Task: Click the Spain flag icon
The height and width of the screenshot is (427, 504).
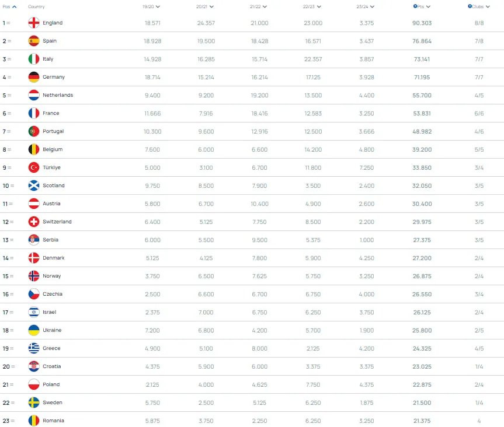Action: tap(34, 41)
